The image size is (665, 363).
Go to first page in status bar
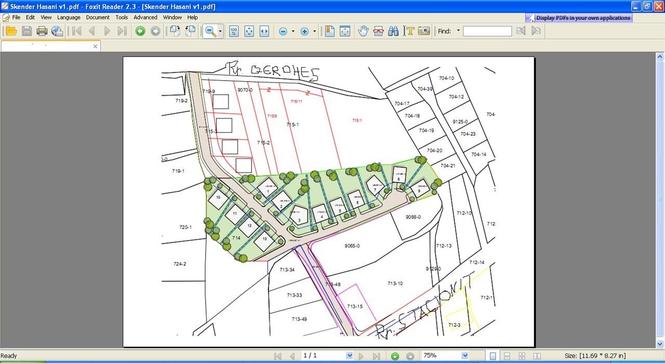(277, 356)
